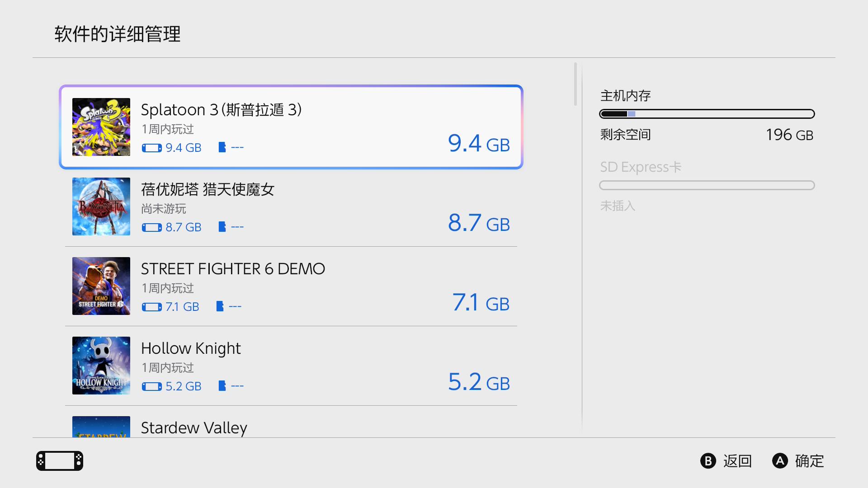Click the Street Fighter 6 Demo artwork
The height and width of the screenshot is (488, 868).
(101, 286)
